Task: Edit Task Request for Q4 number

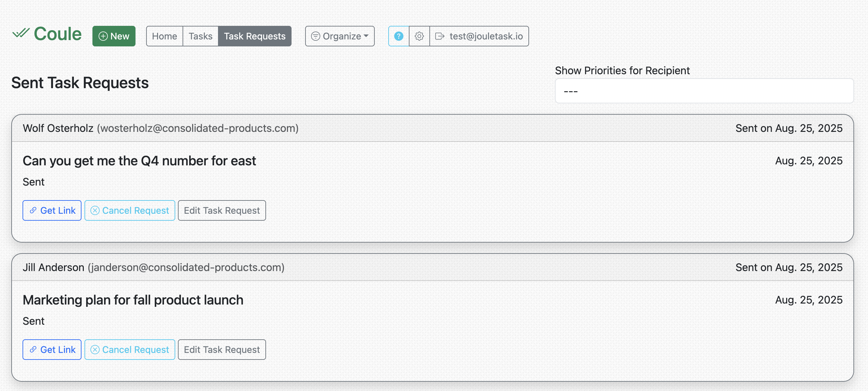Action: point(222,210)
